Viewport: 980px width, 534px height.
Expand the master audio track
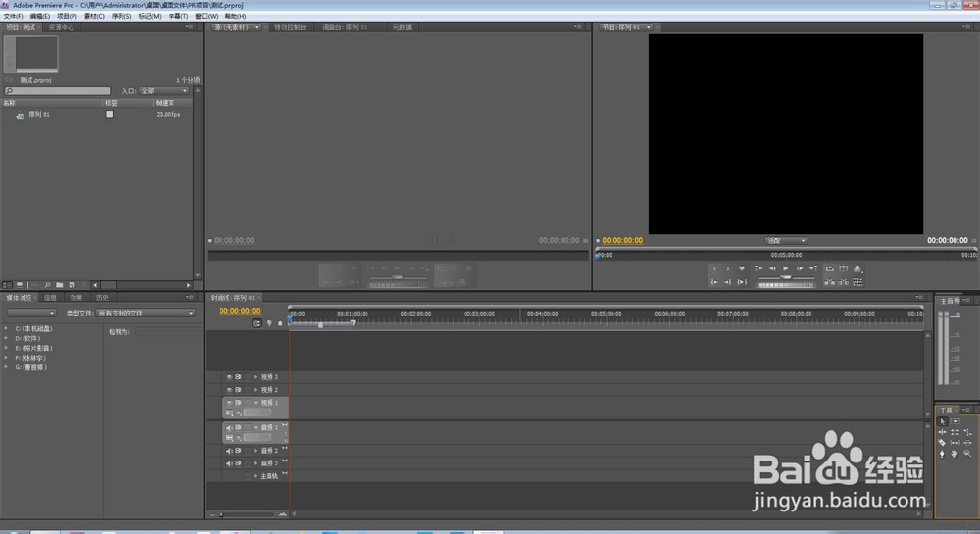click(256, 476)
